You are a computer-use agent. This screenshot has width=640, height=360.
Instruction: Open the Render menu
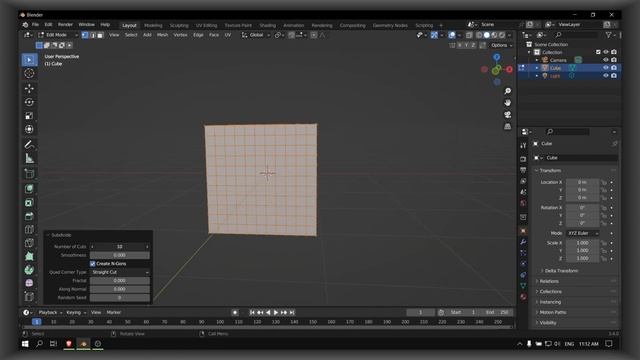tap(65, 24)
